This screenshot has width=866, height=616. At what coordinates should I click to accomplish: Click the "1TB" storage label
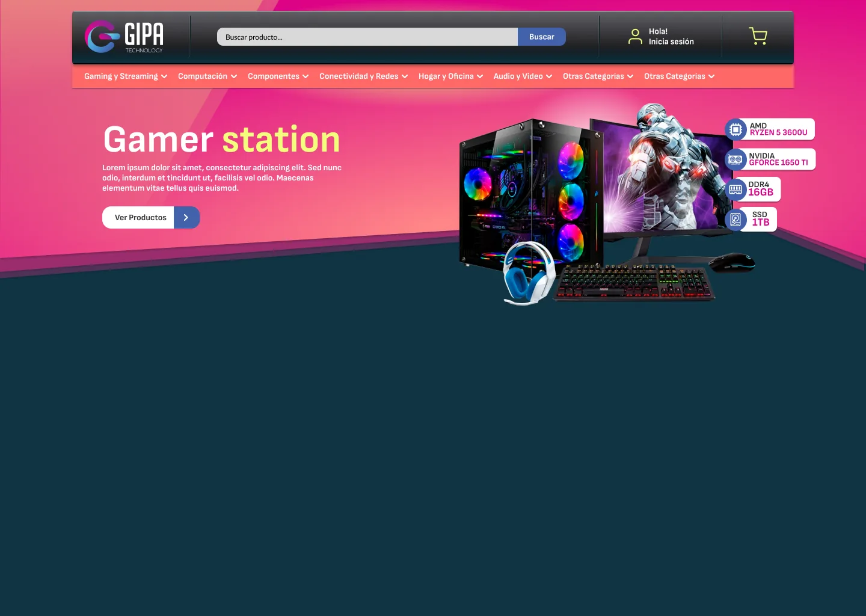761,223
